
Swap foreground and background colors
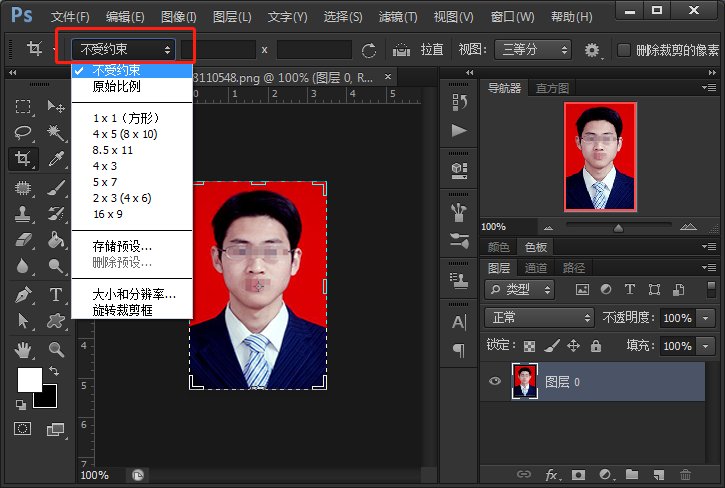coord(54,371)
